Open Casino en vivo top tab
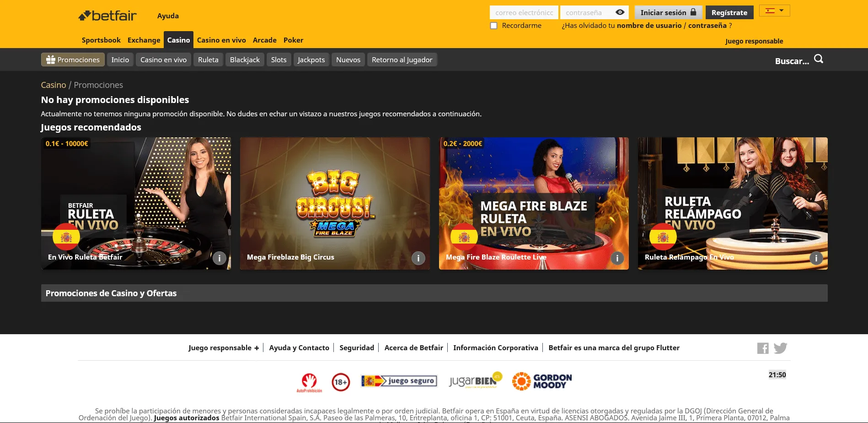The image size is (868, 423). 221,40
